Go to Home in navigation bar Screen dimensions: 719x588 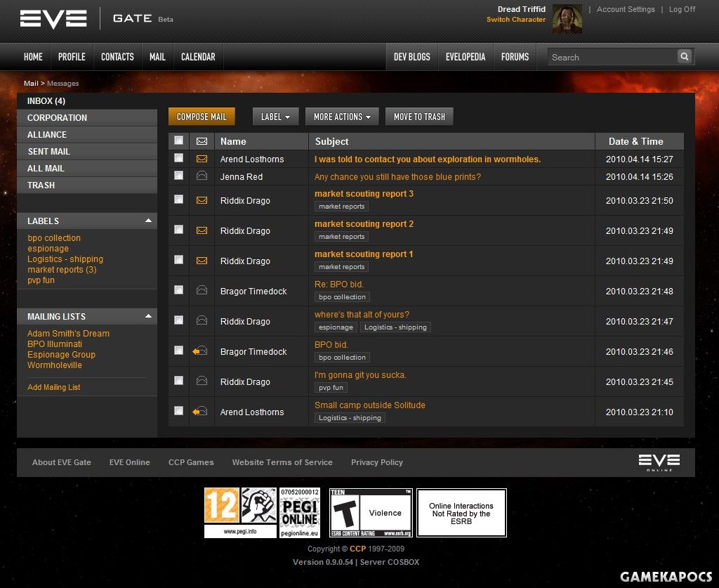(33, 57)
